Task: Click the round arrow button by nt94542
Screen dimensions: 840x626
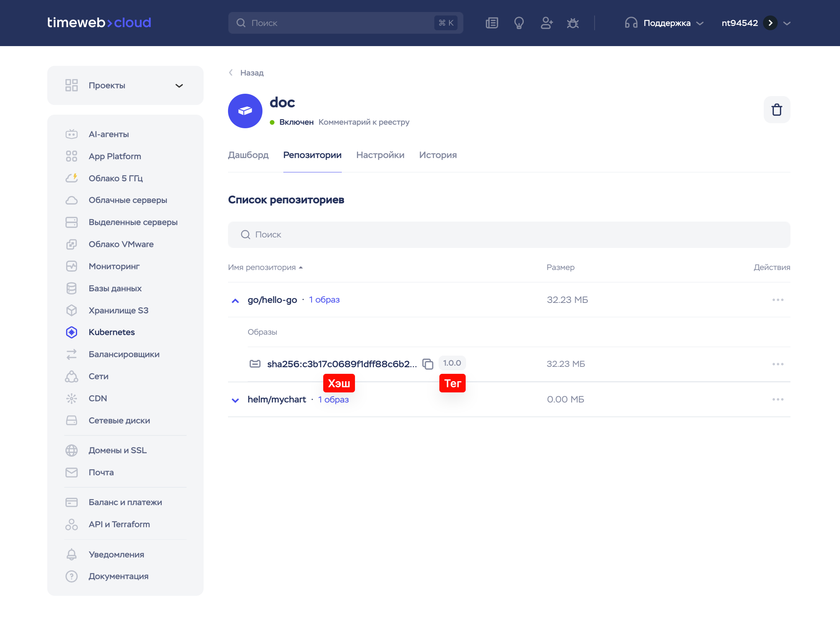Action: pyautogui.click(x=770, y=23)
